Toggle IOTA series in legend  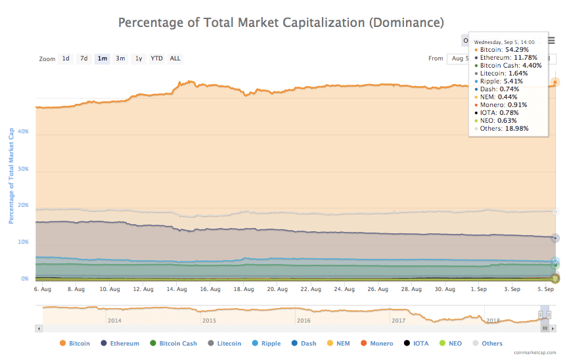pyautogui.click(x=417, y=344)
